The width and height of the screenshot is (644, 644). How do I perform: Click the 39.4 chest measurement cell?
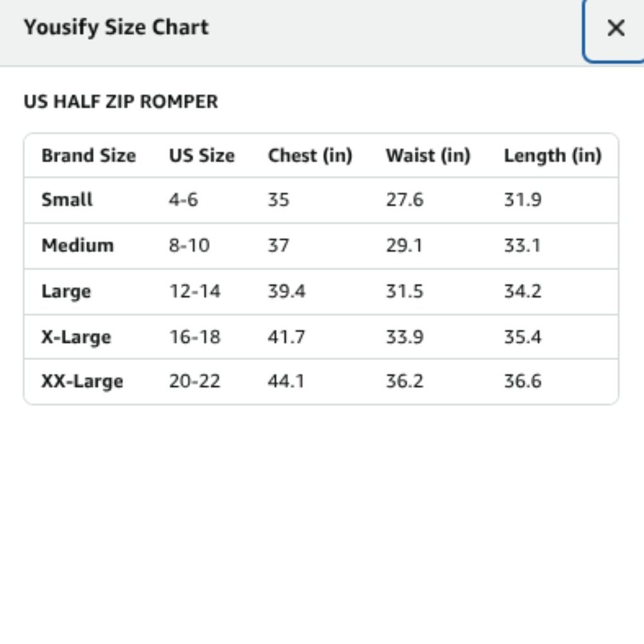coord(287,291)
